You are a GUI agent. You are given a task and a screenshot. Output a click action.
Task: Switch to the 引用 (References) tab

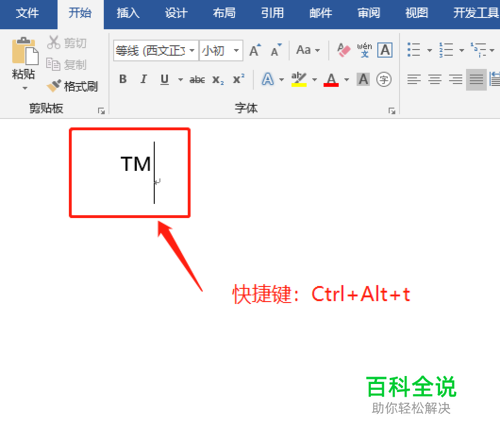(x=272, y=13)
